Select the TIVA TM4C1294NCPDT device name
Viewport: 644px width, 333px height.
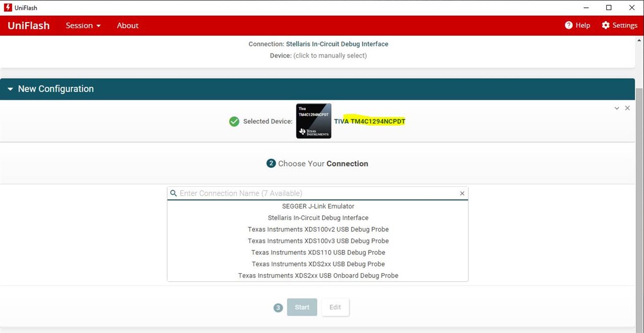point(370,121)
